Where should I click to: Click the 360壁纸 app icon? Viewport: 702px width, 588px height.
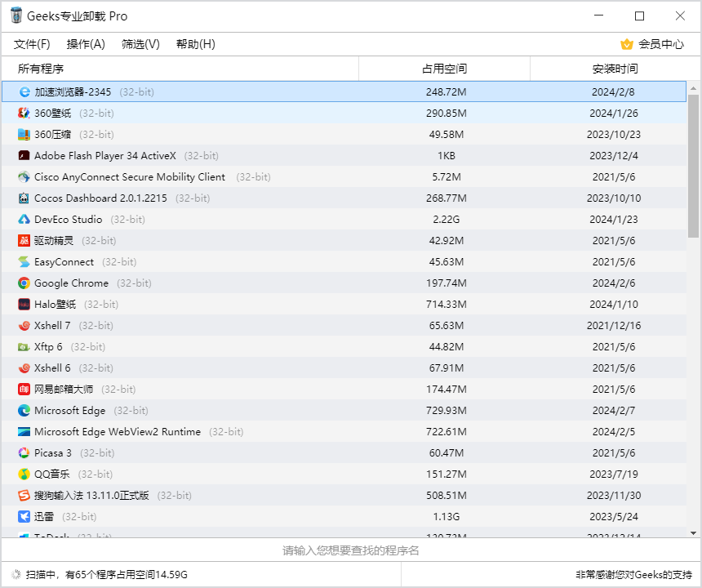click(x=24, y=114)
